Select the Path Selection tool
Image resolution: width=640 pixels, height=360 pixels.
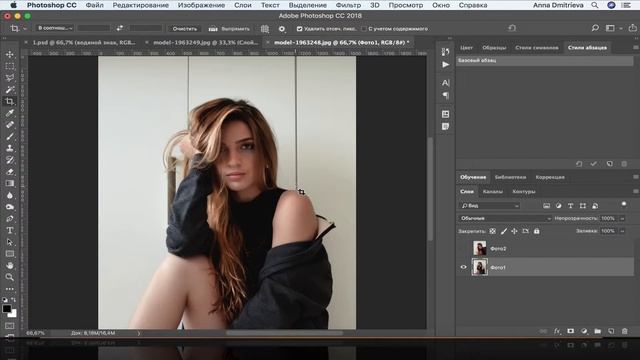click(10, 242)
